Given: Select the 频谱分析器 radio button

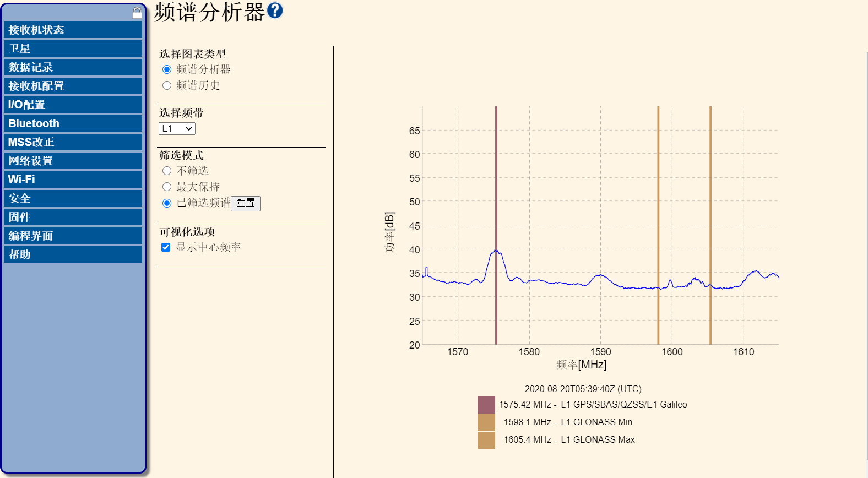Looking at the screenshot, I should point(167,69).
